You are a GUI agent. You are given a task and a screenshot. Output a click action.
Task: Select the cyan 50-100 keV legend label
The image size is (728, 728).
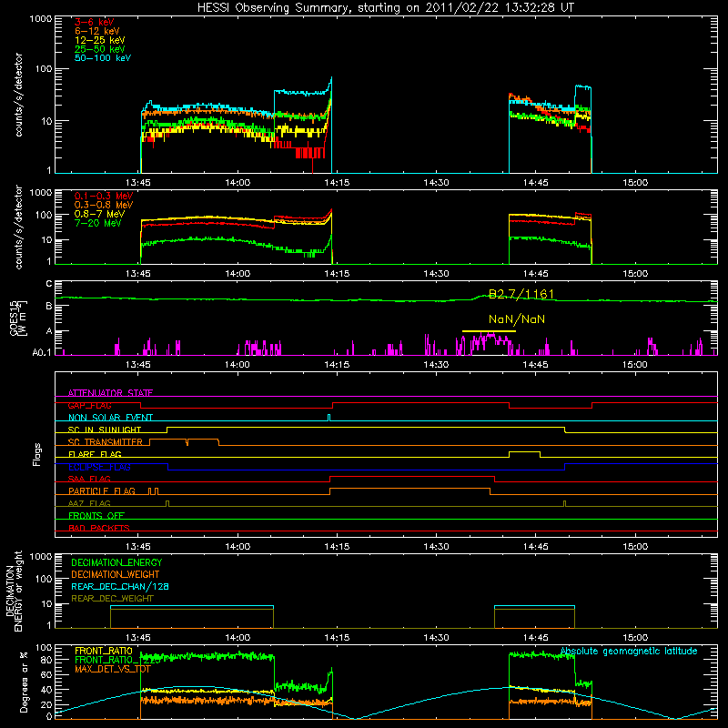click(x=103, y=58)
